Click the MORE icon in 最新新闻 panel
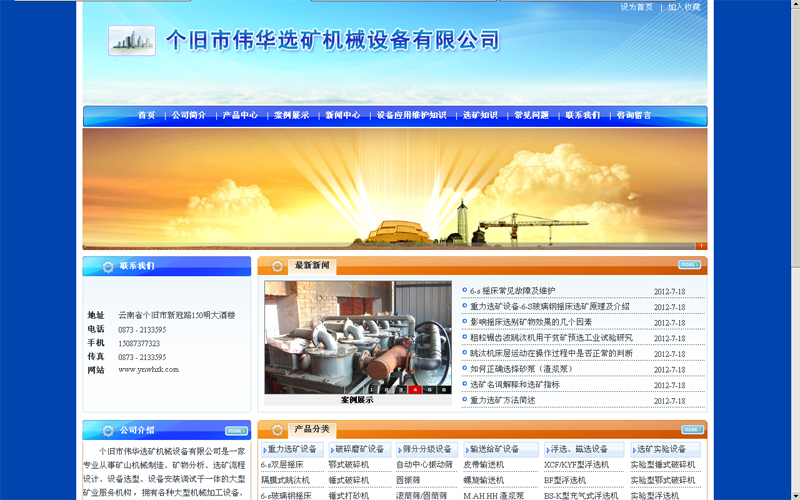This screenshot has width=800, height=500. tap(689, 265)
